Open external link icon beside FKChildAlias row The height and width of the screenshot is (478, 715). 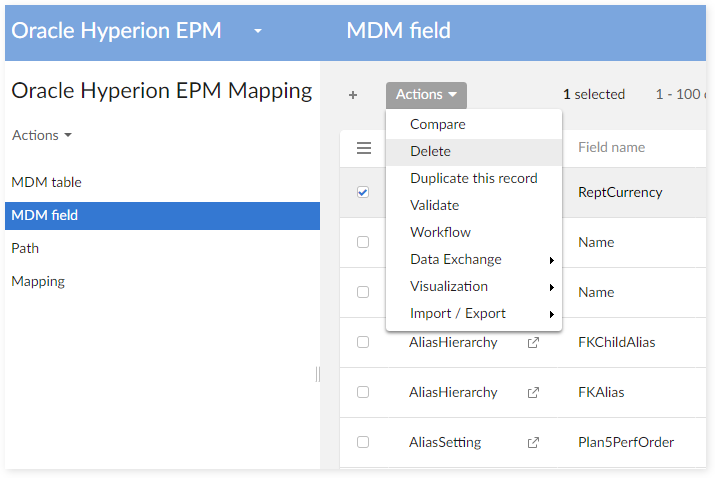[533, 342]
